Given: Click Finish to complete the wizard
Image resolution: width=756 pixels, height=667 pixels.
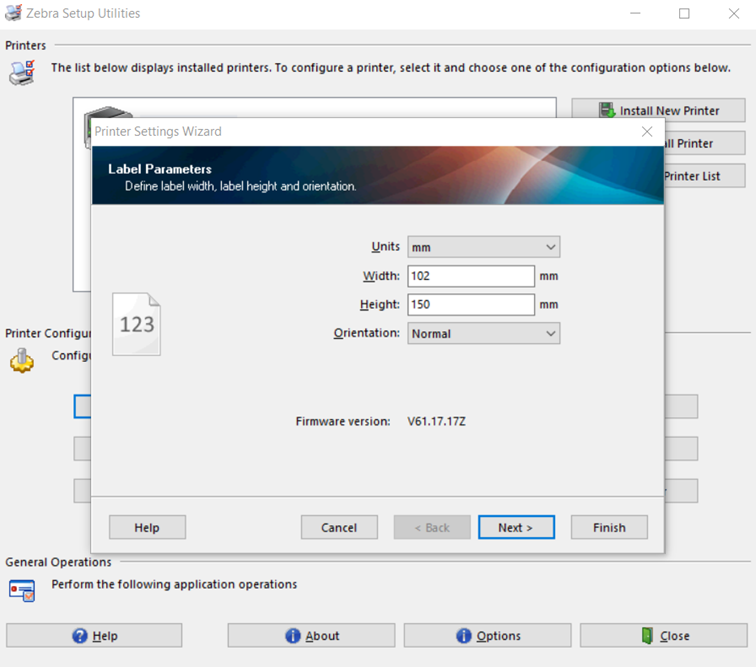Looking at the screenshot, I should (609, 527).
